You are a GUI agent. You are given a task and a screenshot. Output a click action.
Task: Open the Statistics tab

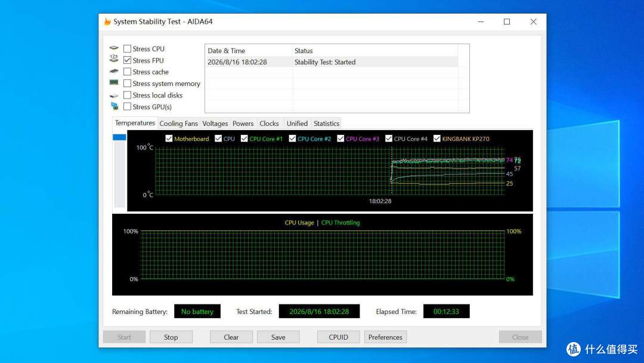tap(327, 124)
